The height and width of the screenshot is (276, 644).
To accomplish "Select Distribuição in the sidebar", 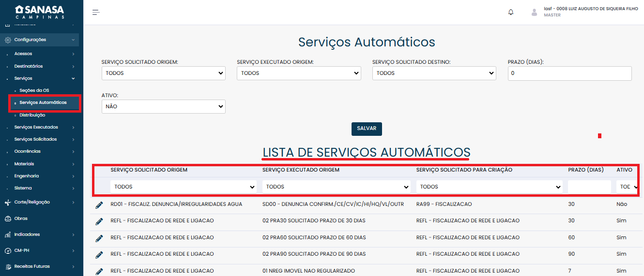I will pos(32,115).
